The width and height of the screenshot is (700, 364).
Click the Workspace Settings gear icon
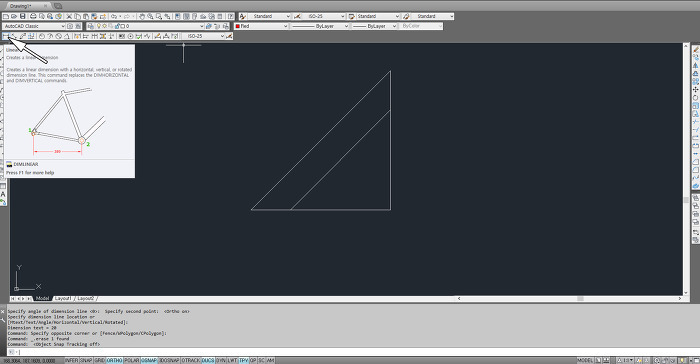pyautogui.click(x=70, y=26)
